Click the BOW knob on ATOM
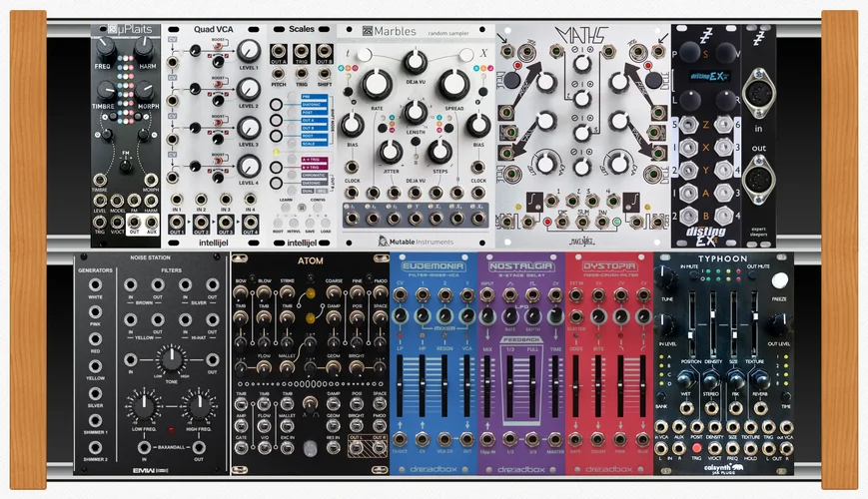This screenshot has width=868, height=499. coord(241,293)
